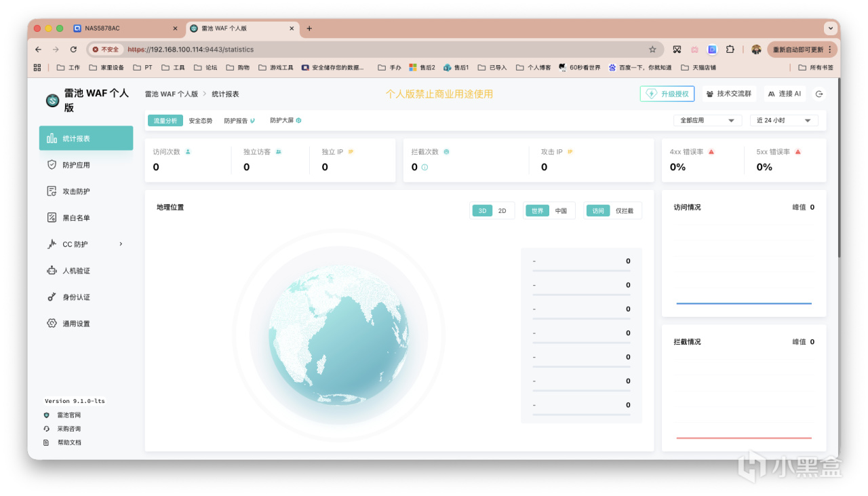Reload the page with the refresh icon
The image size is (868, 496).
73,50
